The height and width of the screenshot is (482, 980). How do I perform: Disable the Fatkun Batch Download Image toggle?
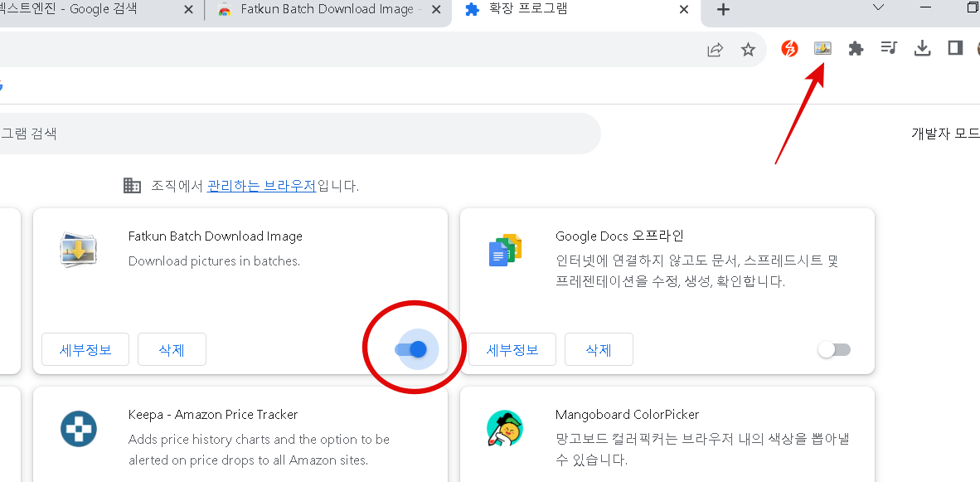click(411, 349)
